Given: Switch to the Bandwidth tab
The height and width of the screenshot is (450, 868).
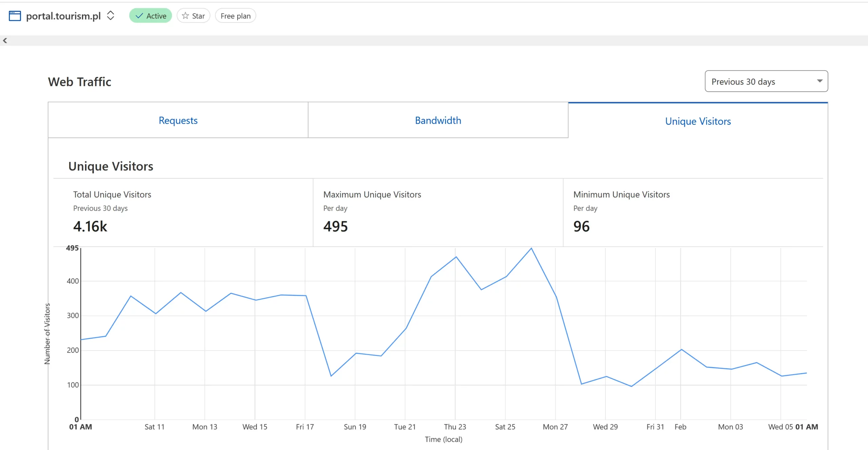Looking at the screenshot, I should point(438,120).
